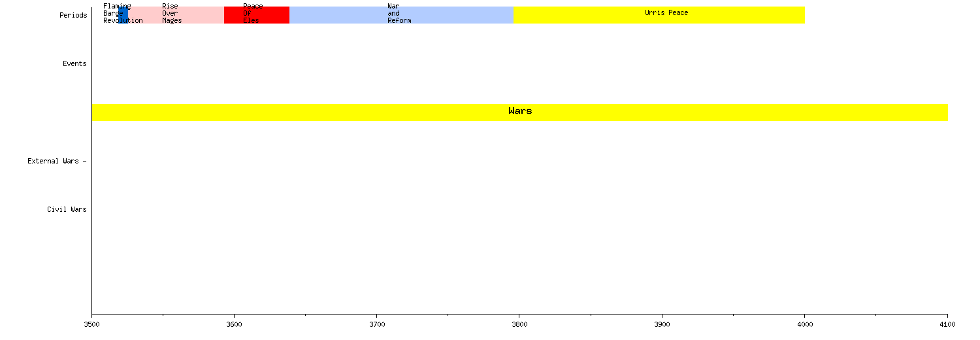Click the "Wars" title text
Viewport: 980px width, 340px height.
[520, 111]
